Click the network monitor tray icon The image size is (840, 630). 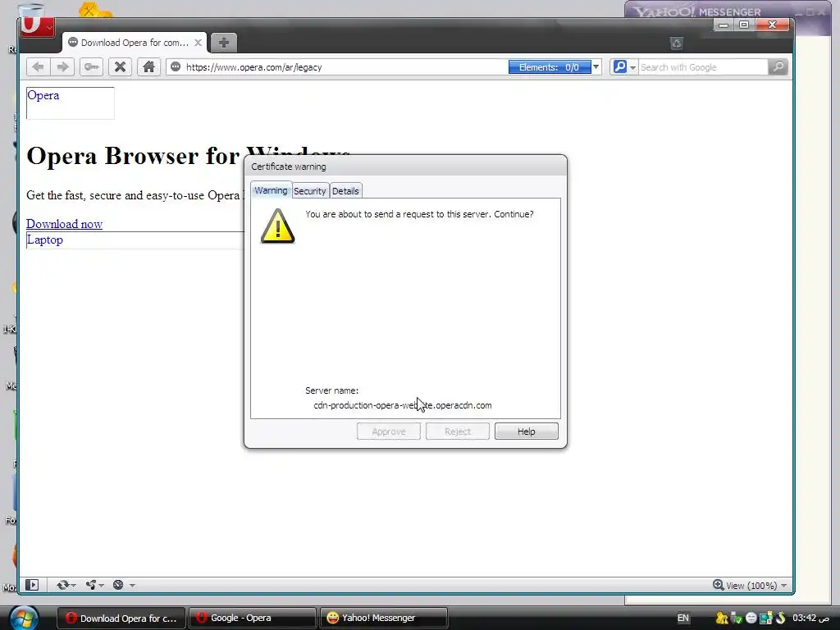[x=765, y=618]
